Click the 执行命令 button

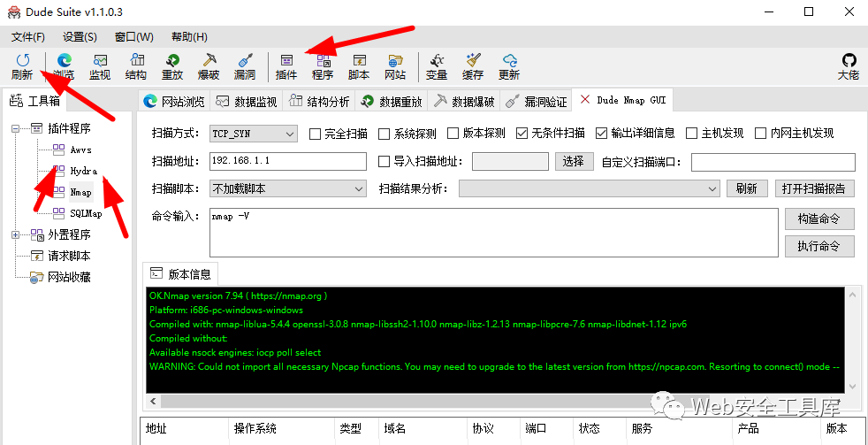819,246
